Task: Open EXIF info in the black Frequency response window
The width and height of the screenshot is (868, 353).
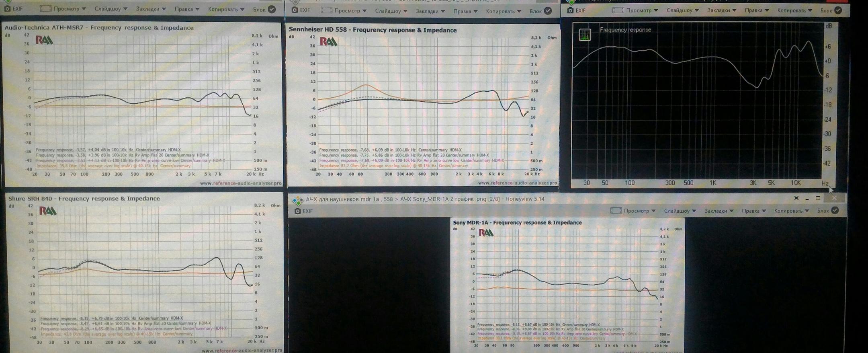Action: 576,10
